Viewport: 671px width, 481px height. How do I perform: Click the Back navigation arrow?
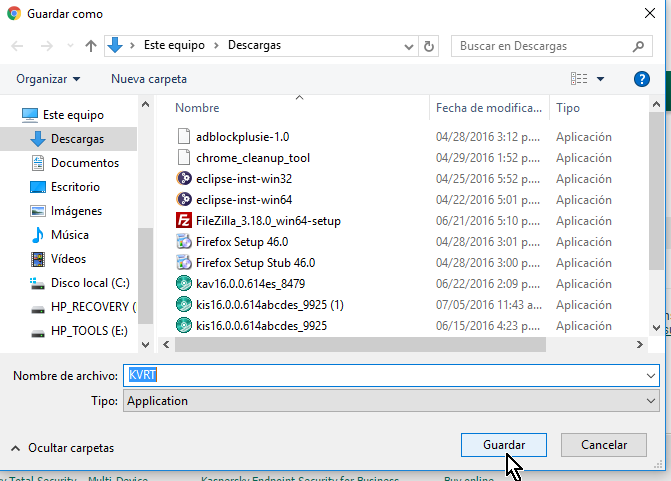(17, 46)
